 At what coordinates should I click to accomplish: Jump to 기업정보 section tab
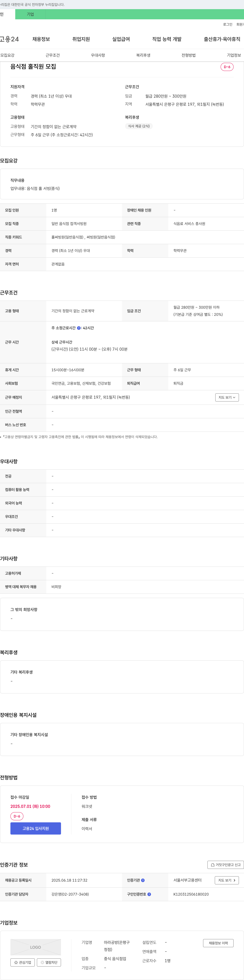click(234, 55)
